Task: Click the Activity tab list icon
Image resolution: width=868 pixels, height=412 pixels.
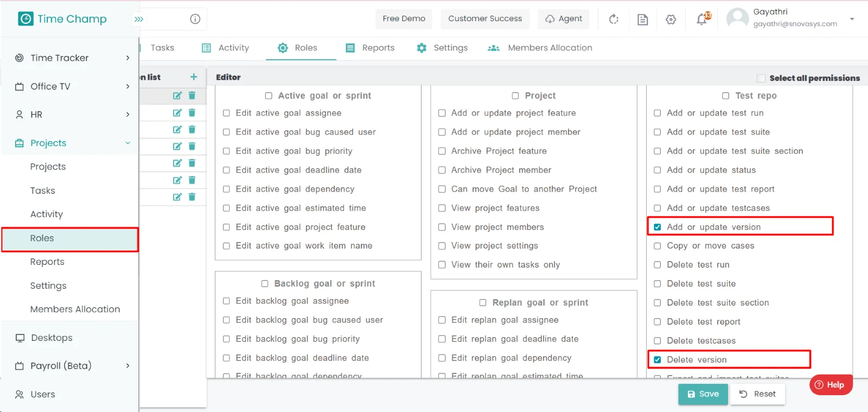Action: 206,48
